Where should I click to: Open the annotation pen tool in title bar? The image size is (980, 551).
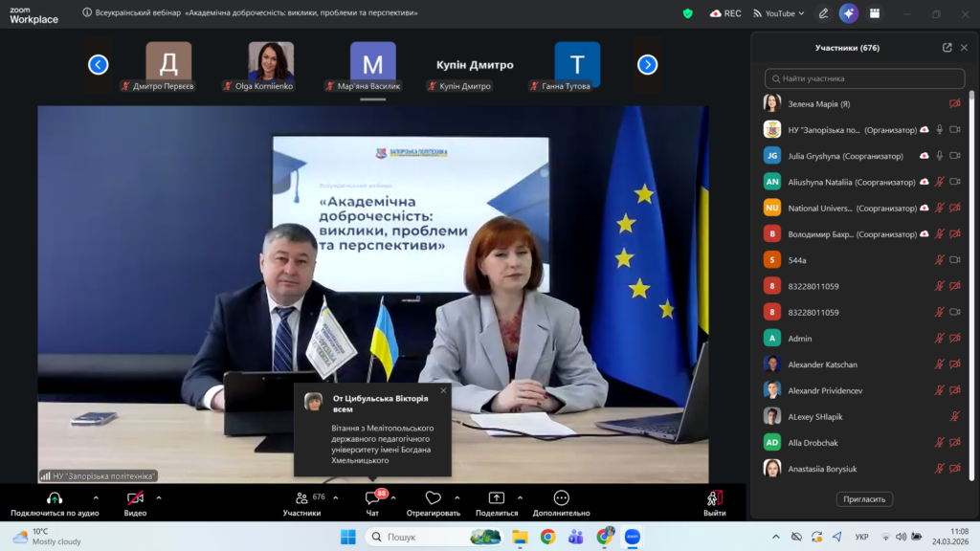(x=823, y=13)
